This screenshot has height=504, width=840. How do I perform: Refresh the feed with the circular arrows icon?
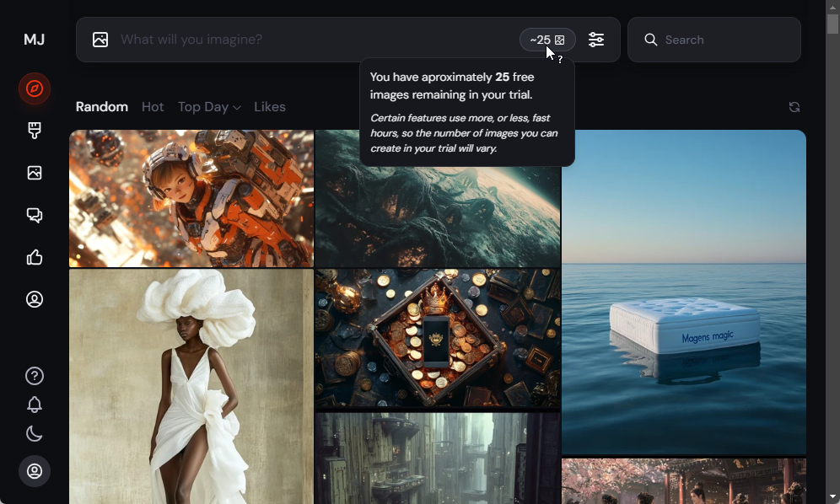click(794, 107)
